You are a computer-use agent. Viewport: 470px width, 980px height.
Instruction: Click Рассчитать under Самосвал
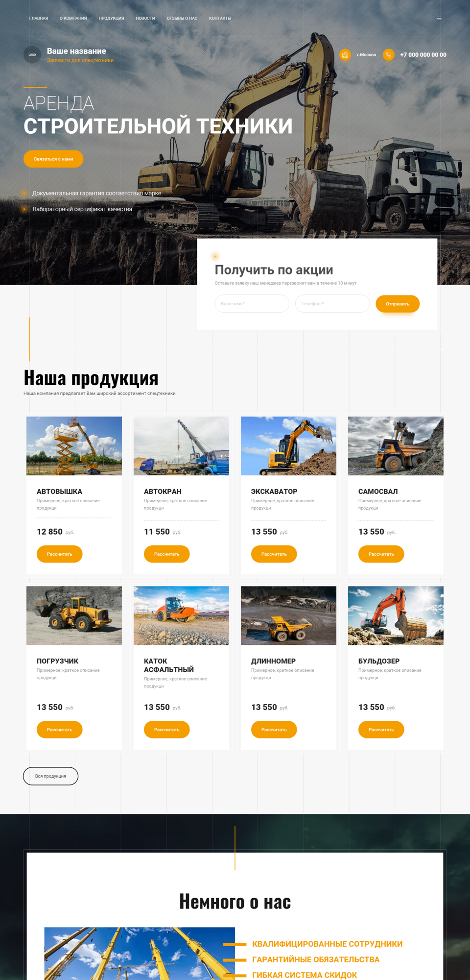(x=381, y=554)
